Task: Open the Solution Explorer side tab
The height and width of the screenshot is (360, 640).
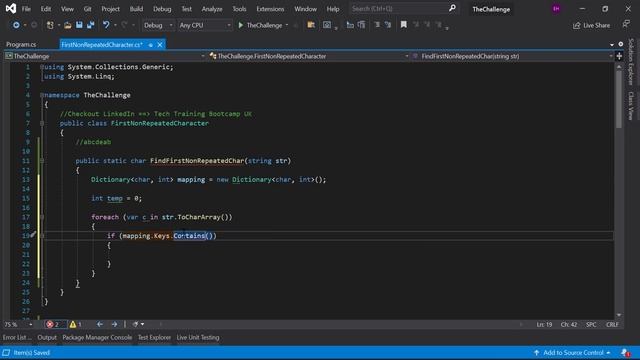Action: pos(631,61)
